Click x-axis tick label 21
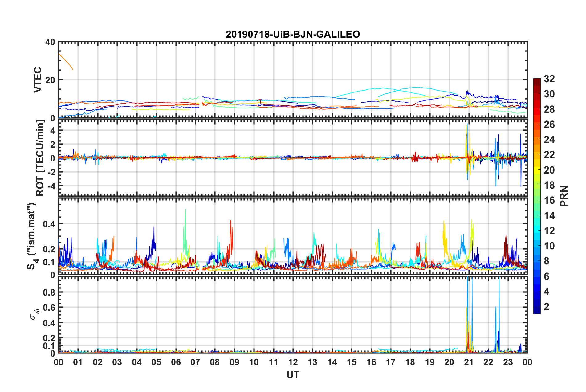 469,362
